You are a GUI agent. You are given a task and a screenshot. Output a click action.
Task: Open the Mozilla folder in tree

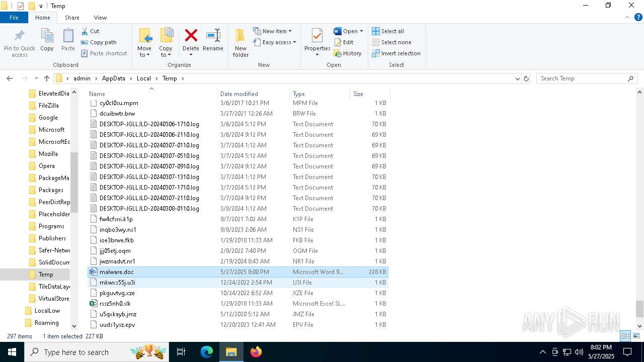tap(48, 154)
